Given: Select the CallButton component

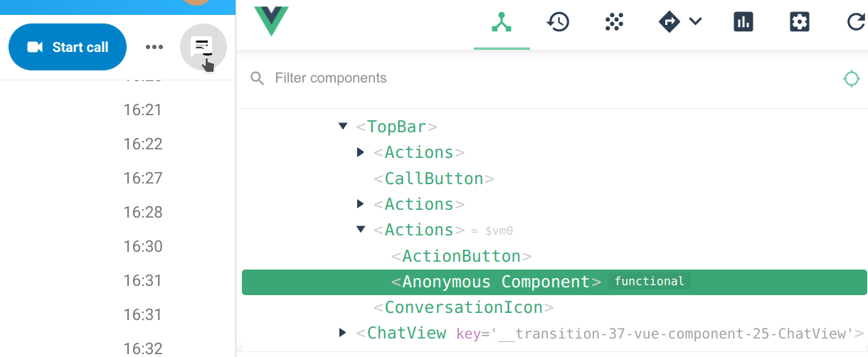Looking at the screenshot, I should click(434, 178).
